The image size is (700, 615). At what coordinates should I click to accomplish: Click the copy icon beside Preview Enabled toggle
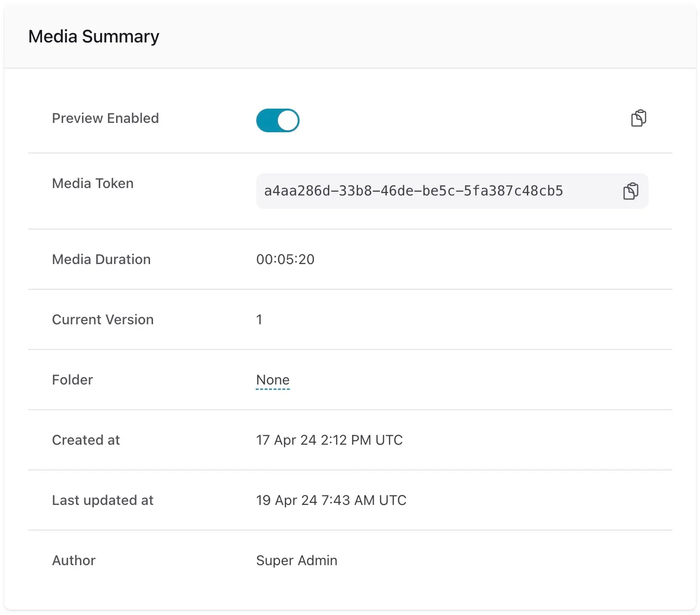pyautogui.click(x=638, y=119)
